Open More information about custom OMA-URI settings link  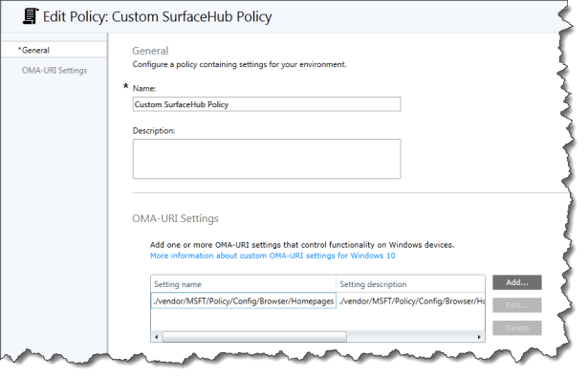[x=272, y=256]
